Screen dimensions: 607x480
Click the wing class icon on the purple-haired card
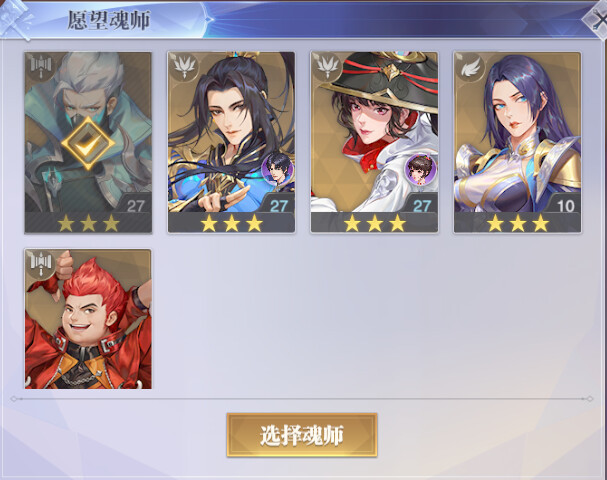tap(470, 66)
